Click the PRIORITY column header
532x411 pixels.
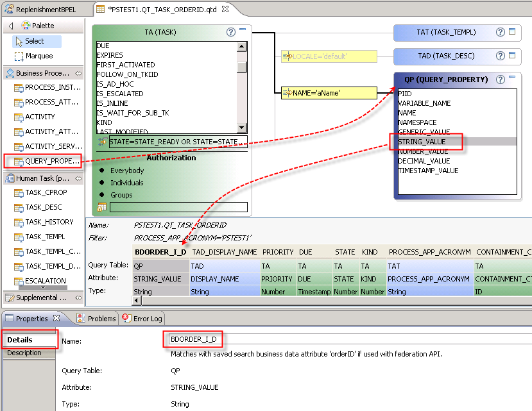[278, 252]
